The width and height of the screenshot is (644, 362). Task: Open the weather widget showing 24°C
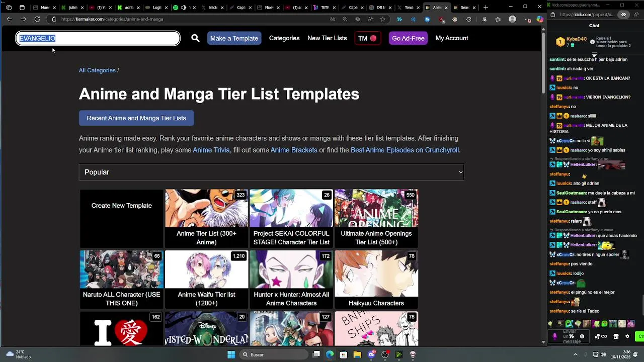coord(18,354)
